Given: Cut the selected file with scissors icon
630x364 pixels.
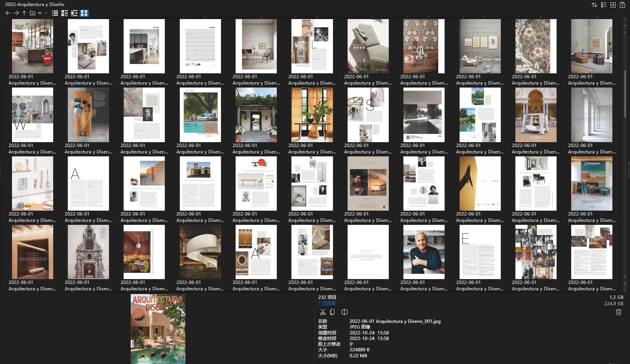Looking at the screenshot, I should coord(323,312).
